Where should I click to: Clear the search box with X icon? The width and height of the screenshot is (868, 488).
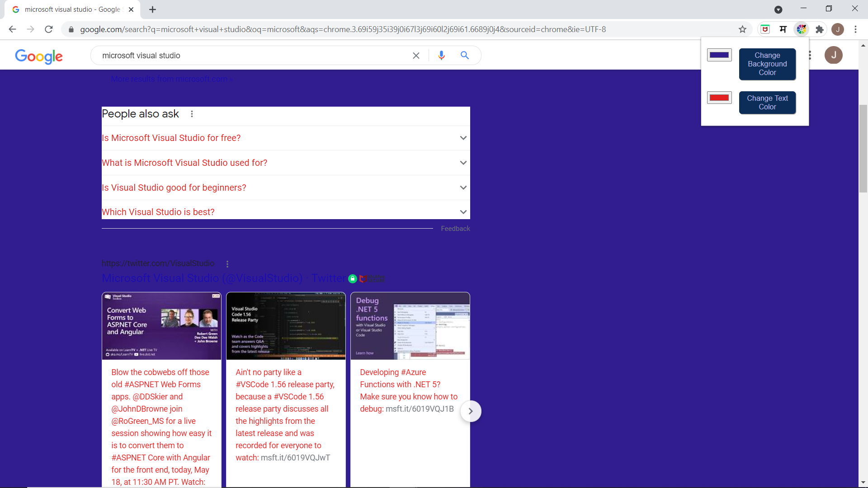(x=416, y=55)
